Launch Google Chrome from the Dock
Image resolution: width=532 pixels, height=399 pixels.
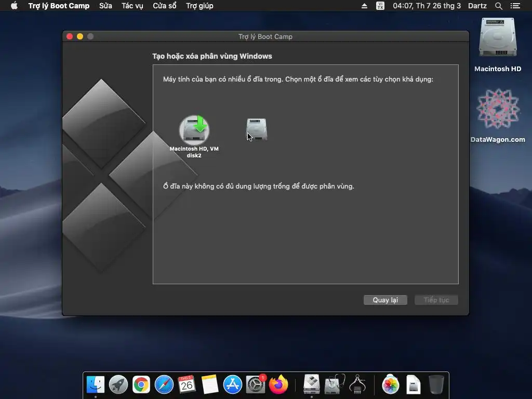(x=141, y=384)
